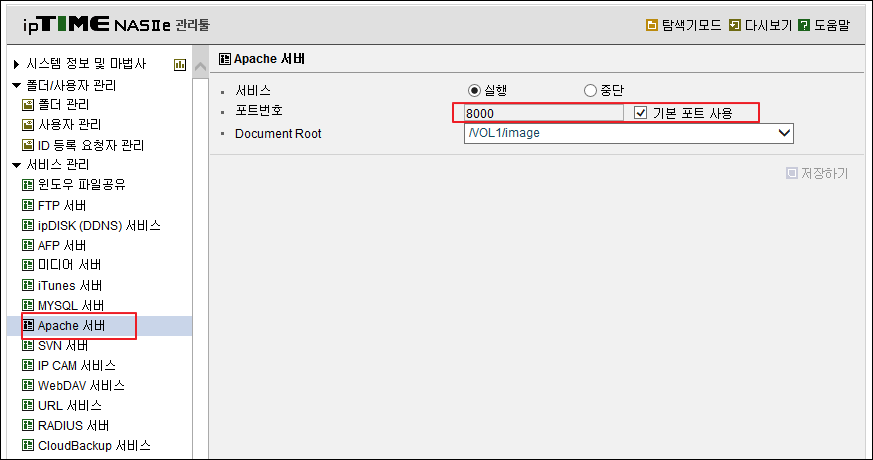Screen dimensions: 873x460
Task: Click the 미디어 서버 service icon
Action: click(x=28, y=265)
